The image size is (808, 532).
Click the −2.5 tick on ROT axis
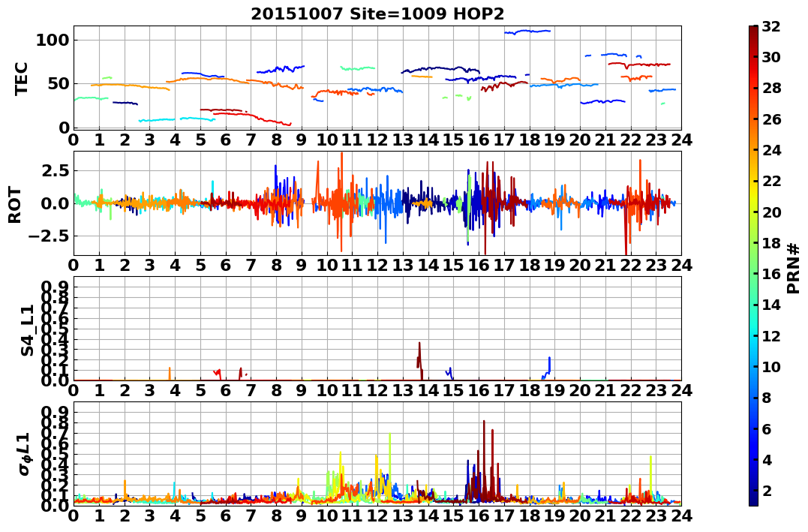pyautogui.click(x=49, y=236)
